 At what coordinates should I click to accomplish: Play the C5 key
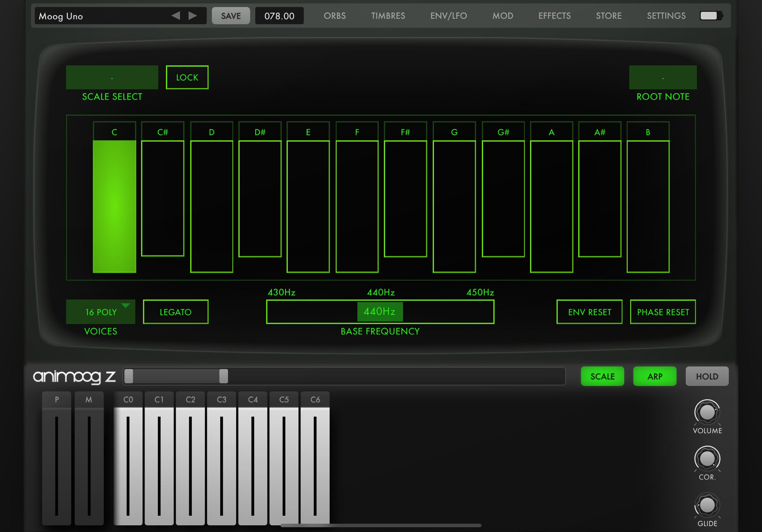pyautogui.click(x=284, y=466)
